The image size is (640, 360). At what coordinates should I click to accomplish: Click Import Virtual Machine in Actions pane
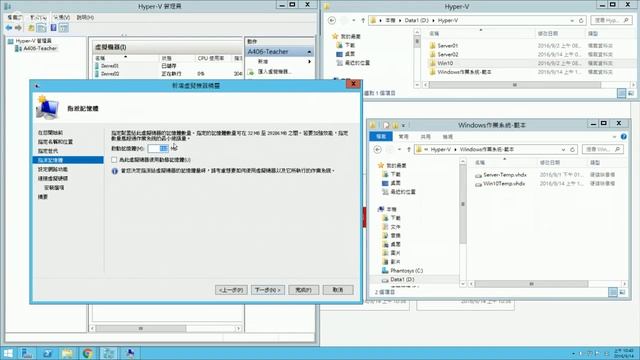click(274, 71)
